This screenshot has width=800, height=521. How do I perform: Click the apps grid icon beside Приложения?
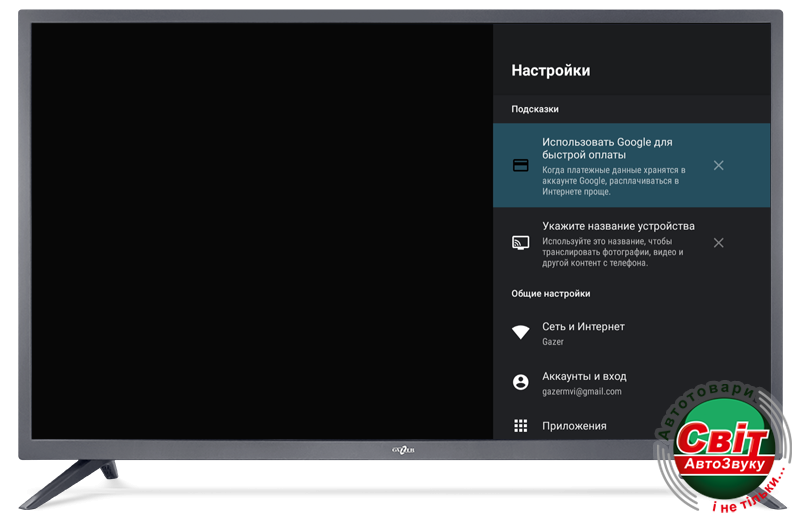click(520, 426)
